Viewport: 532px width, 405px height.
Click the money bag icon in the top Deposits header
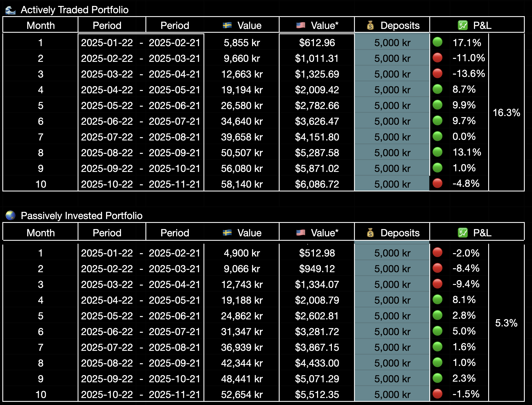coord(370,25)
